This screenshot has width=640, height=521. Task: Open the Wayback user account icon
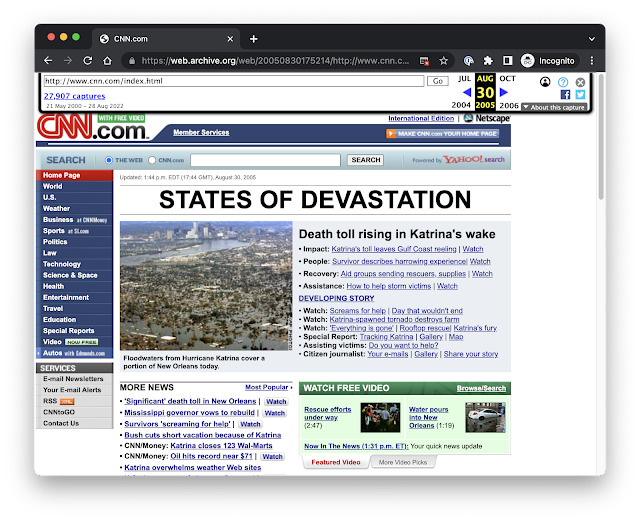(x=545, y=82)
